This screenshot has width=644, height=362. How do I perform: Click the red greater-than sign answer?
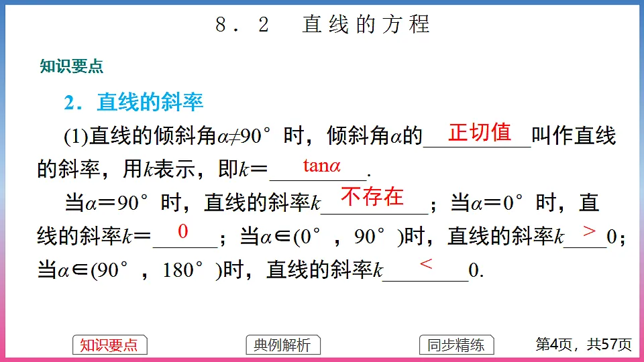[x=590, y=231]
